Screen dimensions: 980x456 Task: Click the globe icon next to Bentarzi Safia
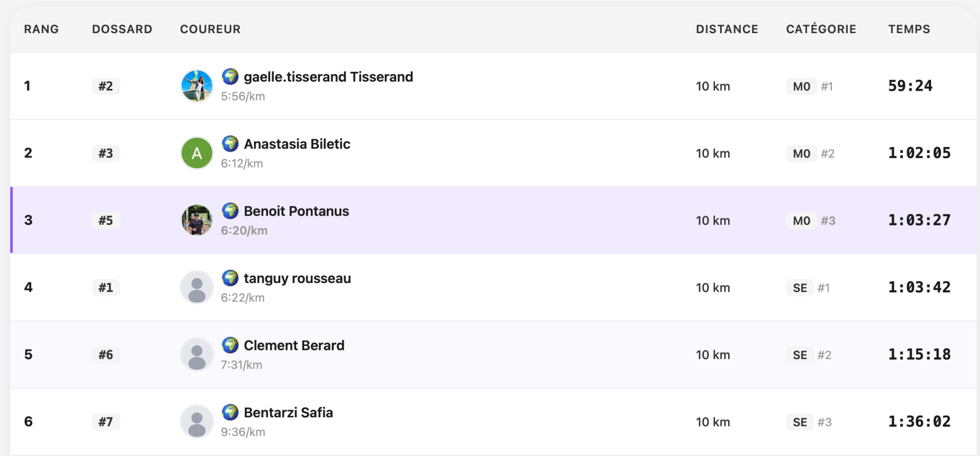230,412
